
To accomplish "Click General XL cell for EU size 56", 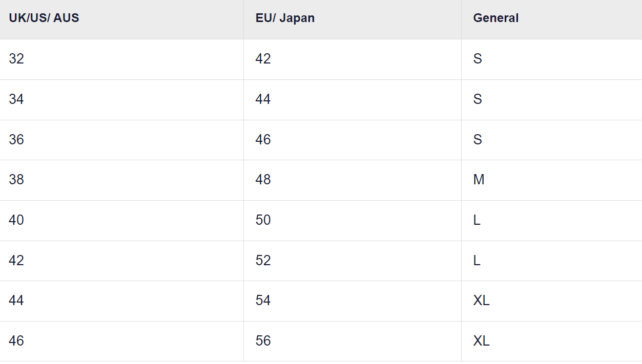I will pyautogui.click(x=481, y=341).
